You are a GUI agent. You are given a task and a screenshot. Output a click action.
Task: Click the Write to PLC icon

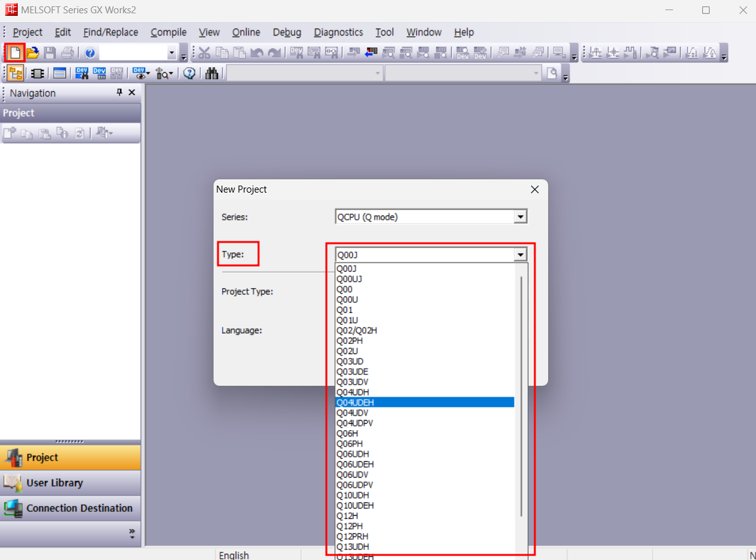pos(353,53)
